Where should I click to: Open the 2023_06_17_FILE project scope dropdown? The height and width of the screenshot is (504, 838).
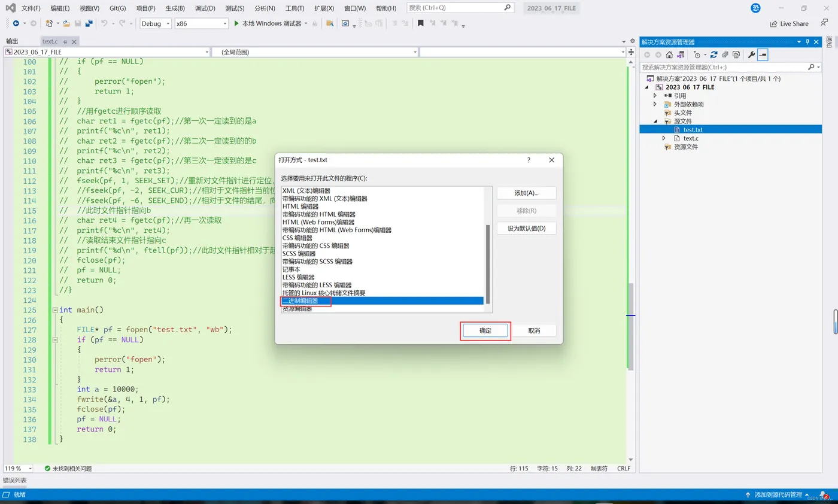click(x=207, y=52)
